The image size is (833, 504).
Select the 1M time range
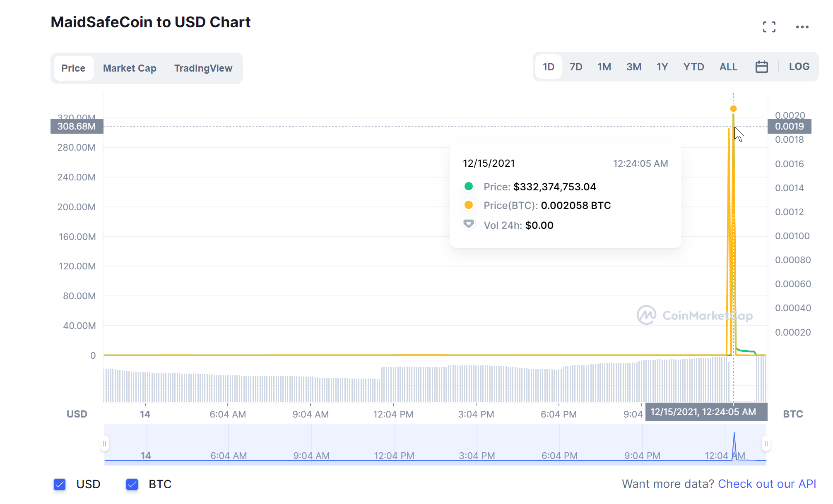pyautogui.click(x=604, y=67)
